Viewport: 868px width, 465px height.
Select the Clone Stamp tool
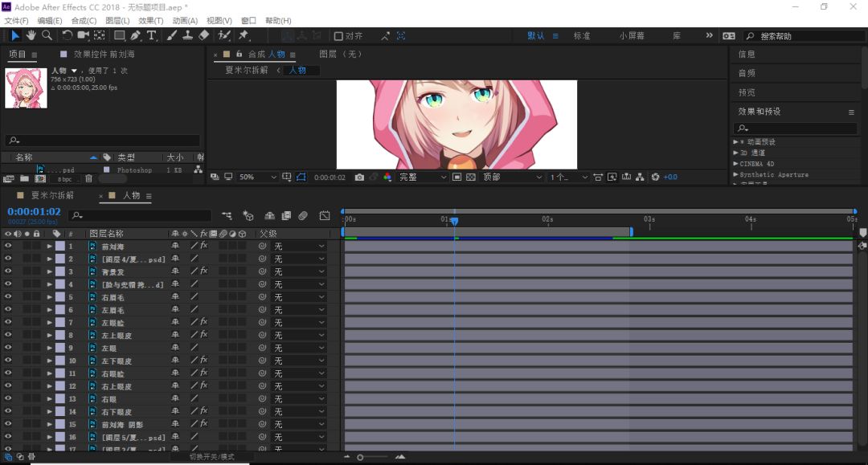(x=187, y=35)
